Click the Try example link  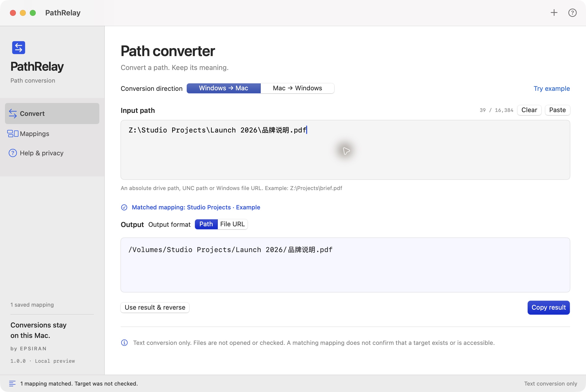click(552, 89)
